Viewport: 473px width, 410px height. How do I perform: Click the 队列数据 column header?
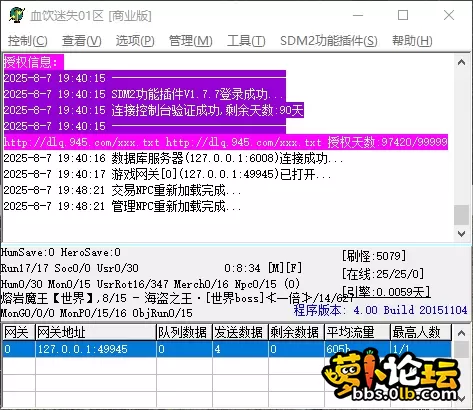[x=184, y=332]
